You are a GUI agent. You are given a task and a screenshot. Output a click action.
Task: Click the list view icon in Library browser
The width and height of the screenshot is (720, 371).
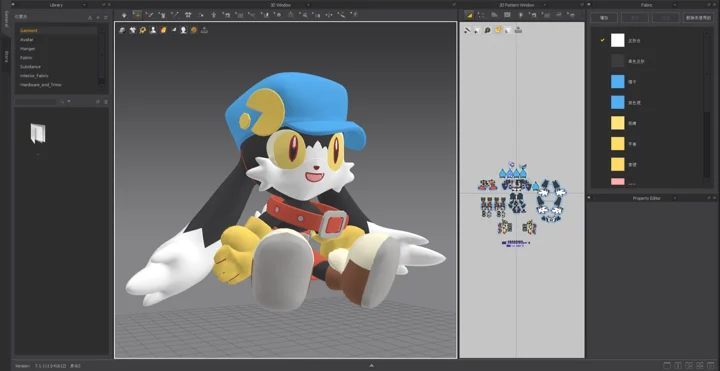[106, 102]
